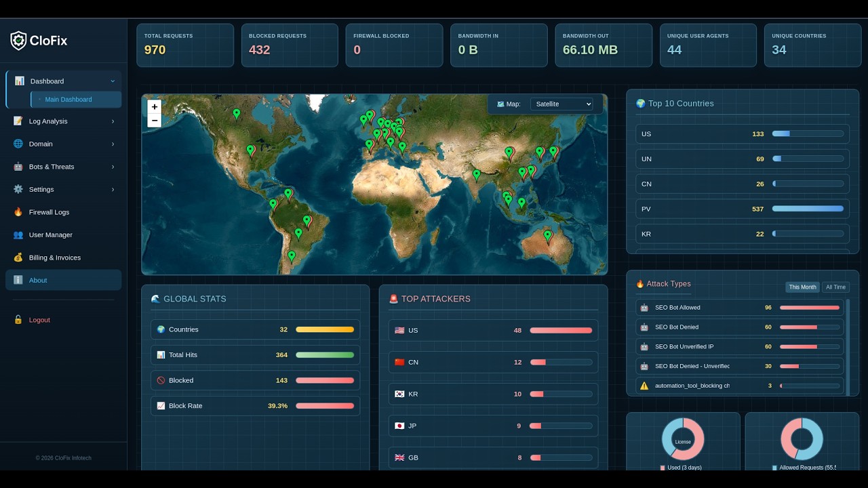
Task: Click the US attacker progress bar
Action: pos(561,331)
